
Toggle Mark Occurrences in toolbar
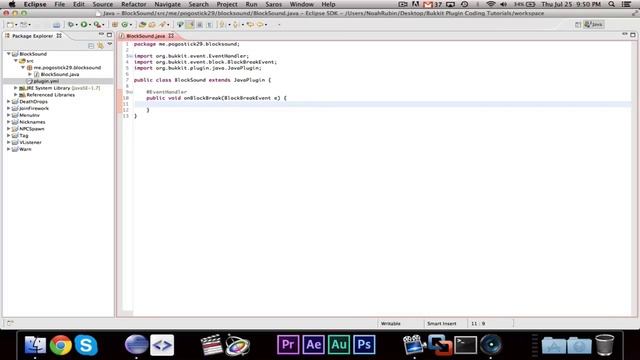coord(190,24)
